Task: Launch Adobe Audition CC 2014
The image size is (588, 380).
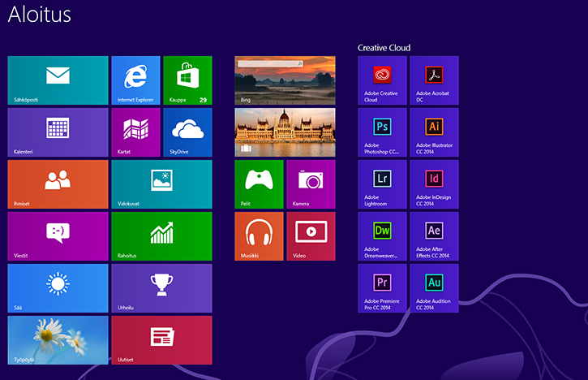Action: point(434,288)
